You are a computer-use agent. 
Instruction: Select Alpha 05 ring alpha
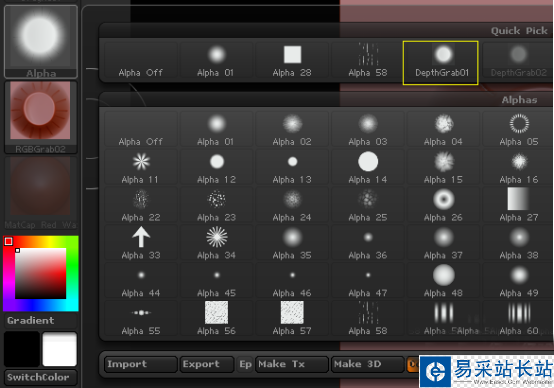(x=518, y=129)
